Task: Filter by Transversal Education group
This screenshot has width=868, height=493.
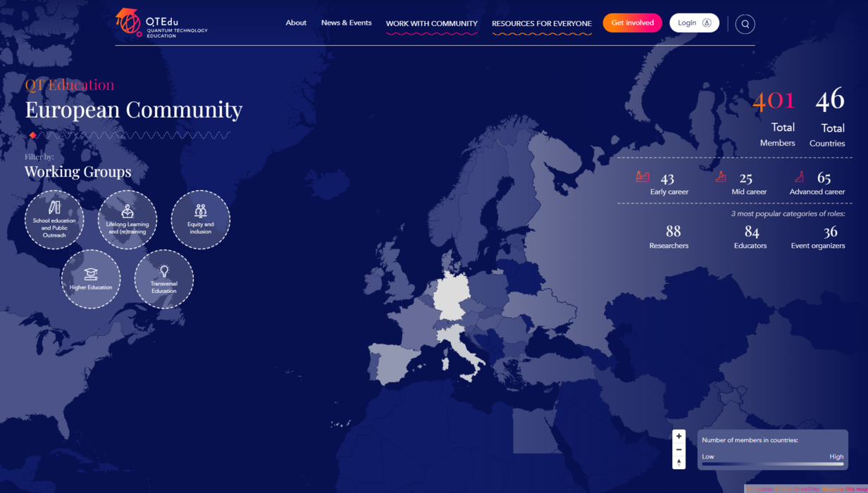Action: pyautogui.click(x=164, y=279)
